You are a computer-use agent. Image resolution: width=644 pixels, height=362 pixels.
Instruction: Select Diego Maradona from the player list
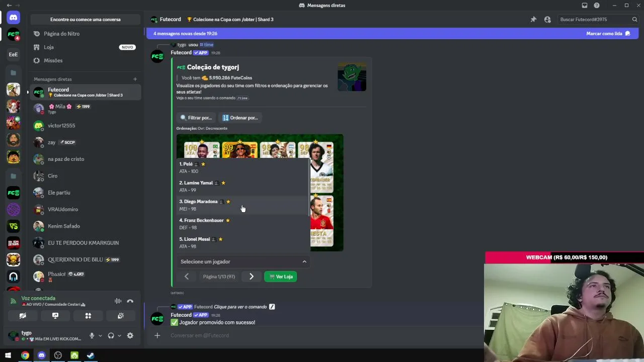[x=243, y=205]
